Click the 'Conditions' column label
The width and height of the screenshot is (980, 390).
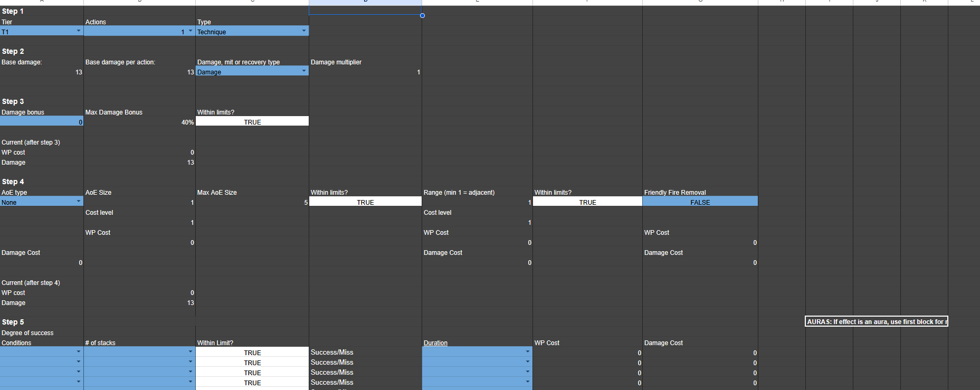click(16, 343)
